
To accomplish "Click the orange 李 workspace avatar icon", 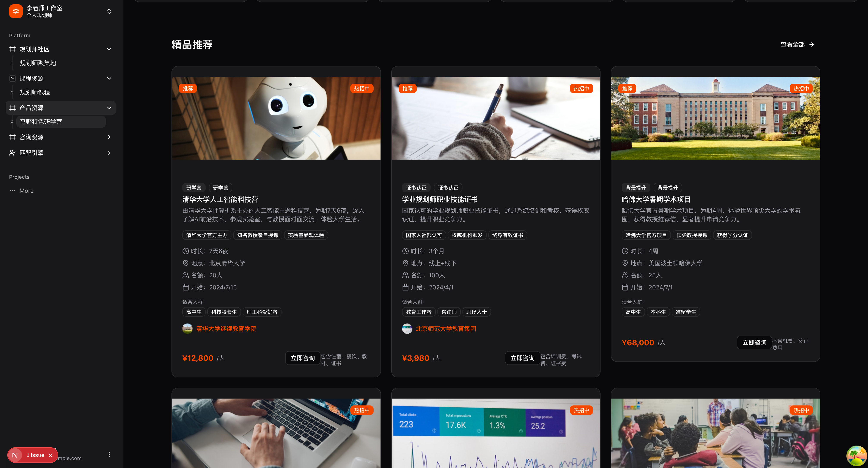I will [16, 11].
